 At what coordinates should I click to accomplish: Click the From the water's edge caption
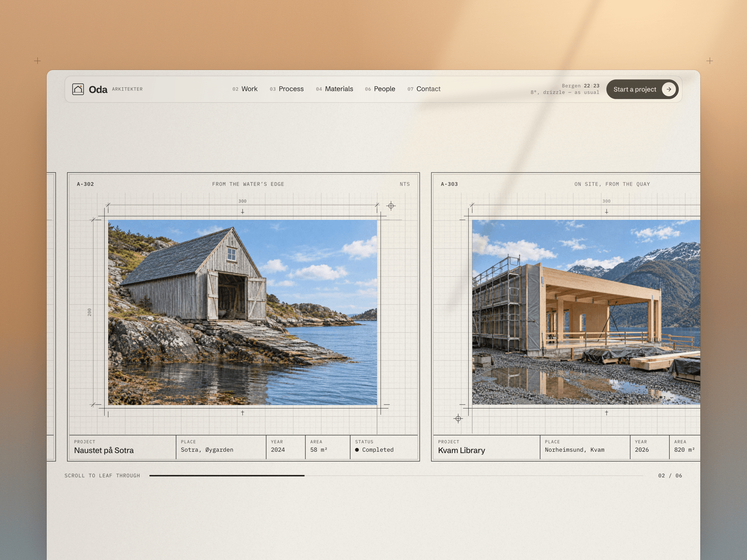[x=248, y=184]
